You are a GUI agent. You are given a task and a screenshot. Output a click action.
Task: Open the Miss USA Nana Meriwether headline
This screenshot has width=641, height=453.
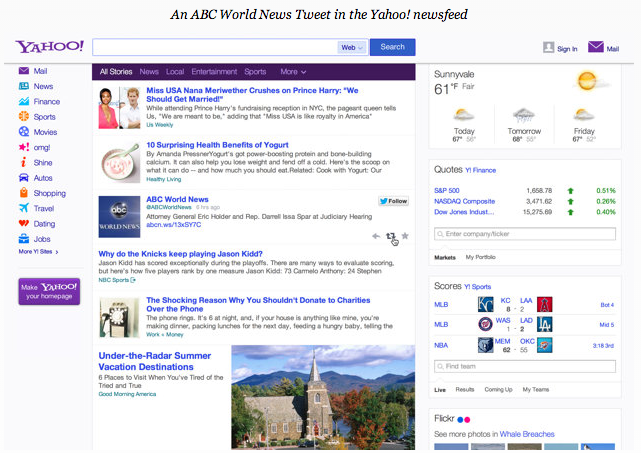coord(252,94)
